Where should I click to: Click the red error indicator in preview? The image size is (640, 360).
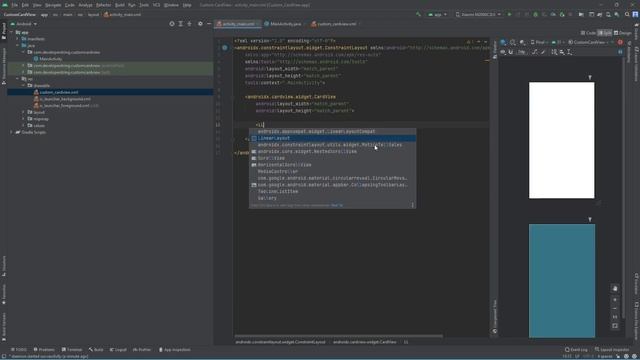(x=620, y=42)
